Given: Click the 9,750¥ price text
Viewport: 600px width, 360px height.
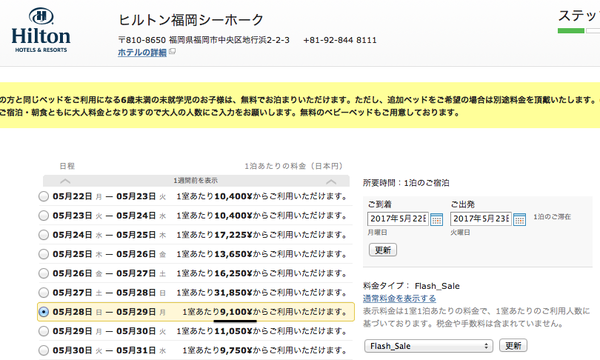Looking at the screenshot, I should click(x=236, y=350).
